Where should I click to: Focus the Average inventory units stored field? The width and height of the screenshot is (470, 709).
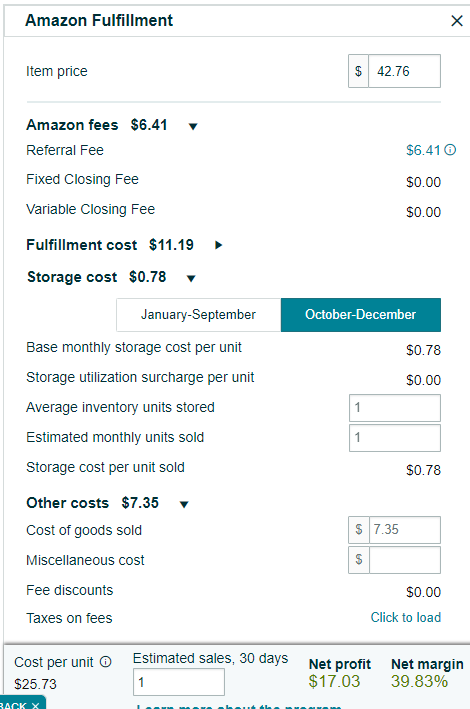pos(394,407)
